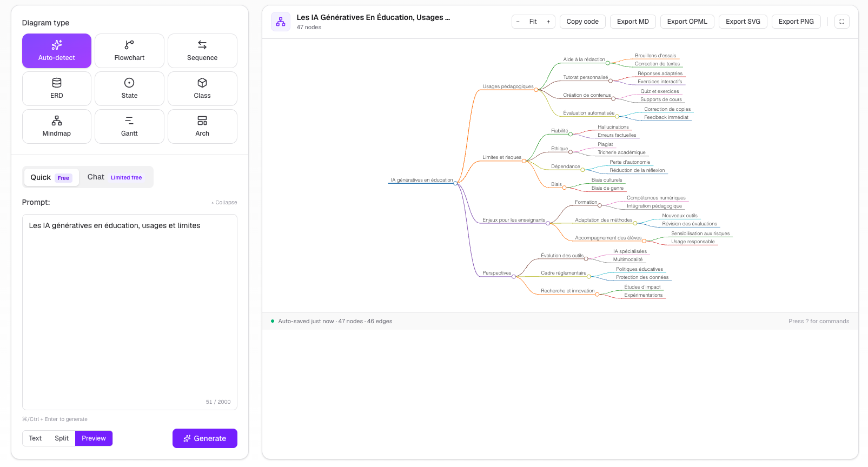Switch to Split view mode

(x=62, y=438)
